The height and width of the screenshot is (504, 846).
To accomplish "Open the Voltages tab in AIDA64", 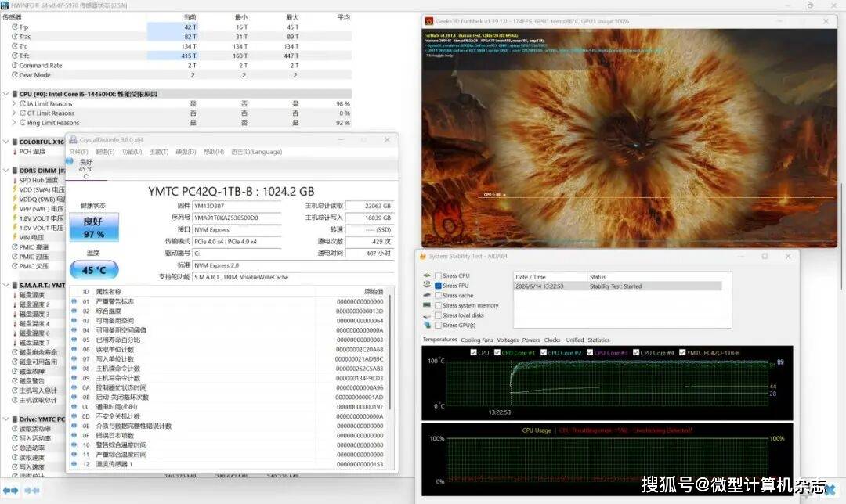I will pyautogui.click(x=507, y=340).
